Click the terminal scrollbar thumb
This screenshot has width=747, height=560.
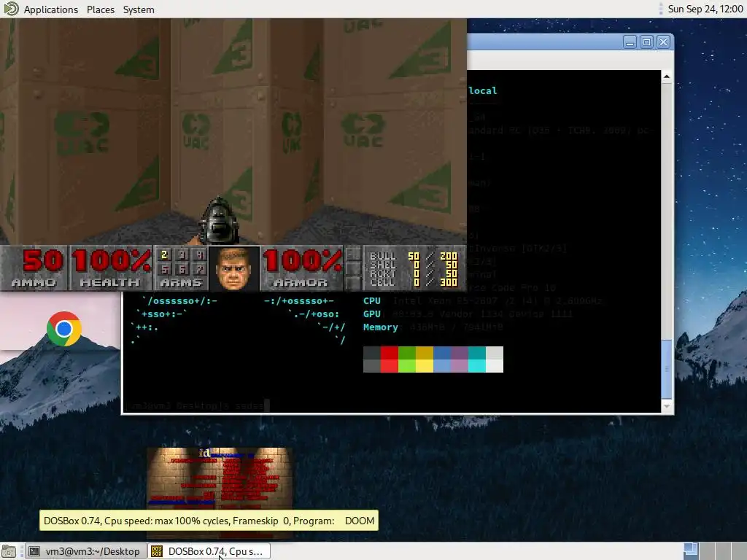pyautogui.click(x=667, y=370)
